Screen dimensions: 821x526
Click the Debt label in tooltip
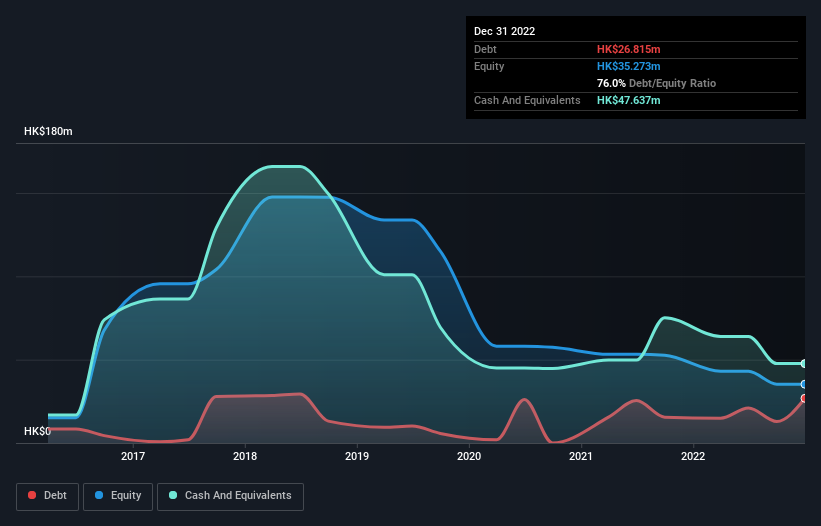coord(485,49)
